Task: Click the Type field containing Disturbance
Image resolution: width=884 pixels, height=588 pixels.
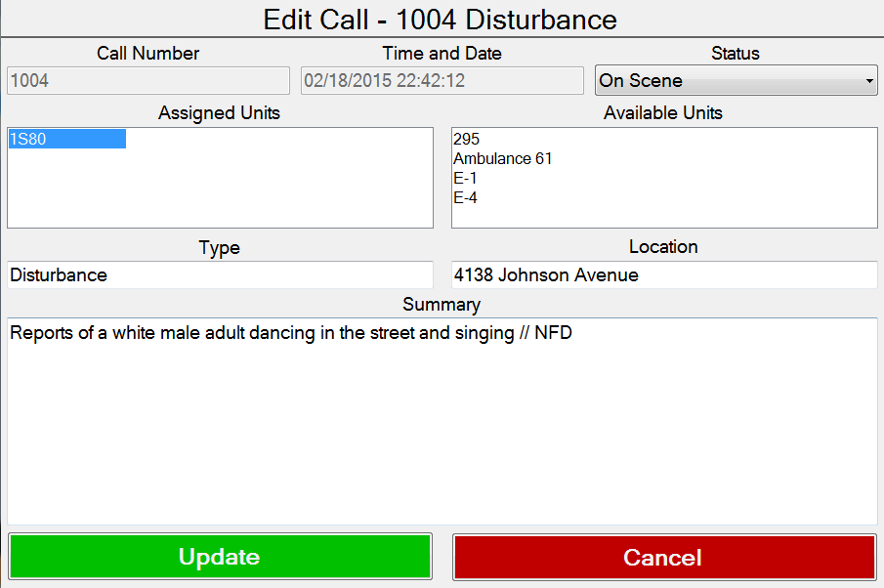Action: [x=221, y=274]
